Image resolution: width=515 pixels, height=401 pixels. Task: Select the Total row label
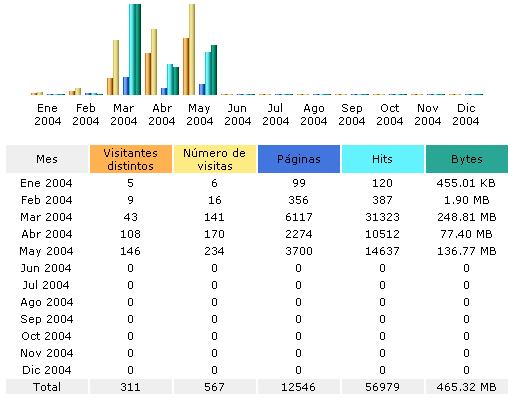[x=47, y=387]
